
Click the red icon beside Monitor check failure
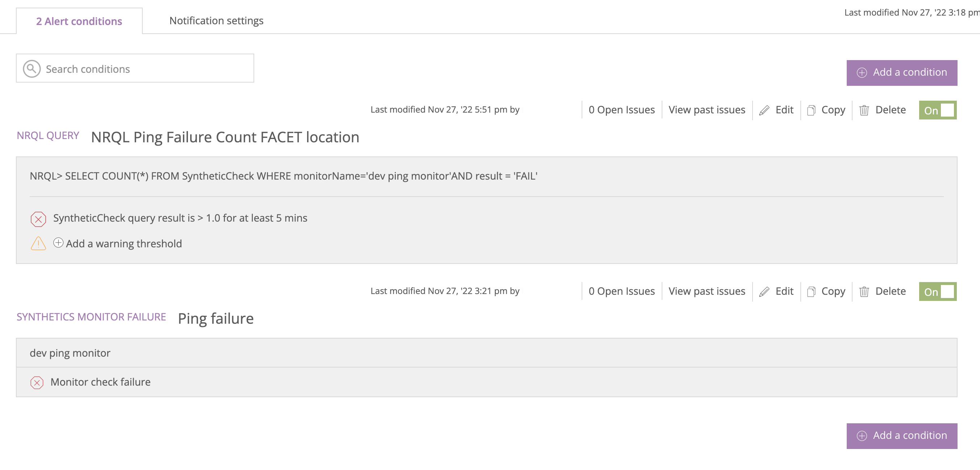click(37, 382)
